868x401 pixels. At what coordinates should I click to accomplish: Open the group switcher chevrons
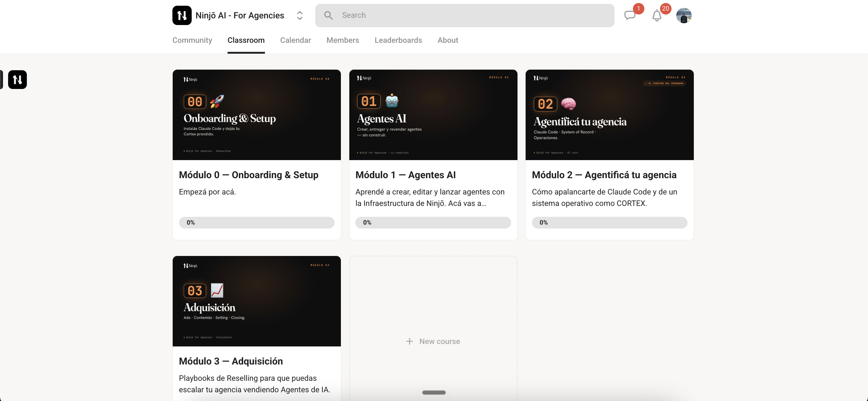click(300, 15)
